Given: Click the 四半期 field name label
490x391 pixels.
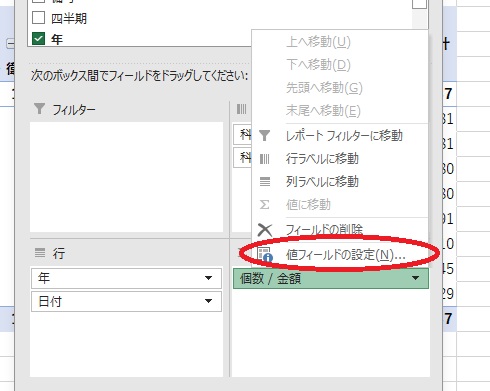Looking at the screenshot, I should [69, 18].
